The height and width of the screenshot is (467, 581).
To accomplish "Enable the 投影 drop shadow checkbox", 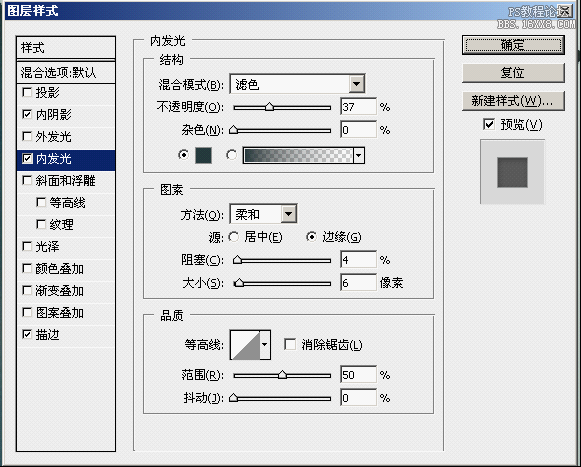I will (27, 92).
